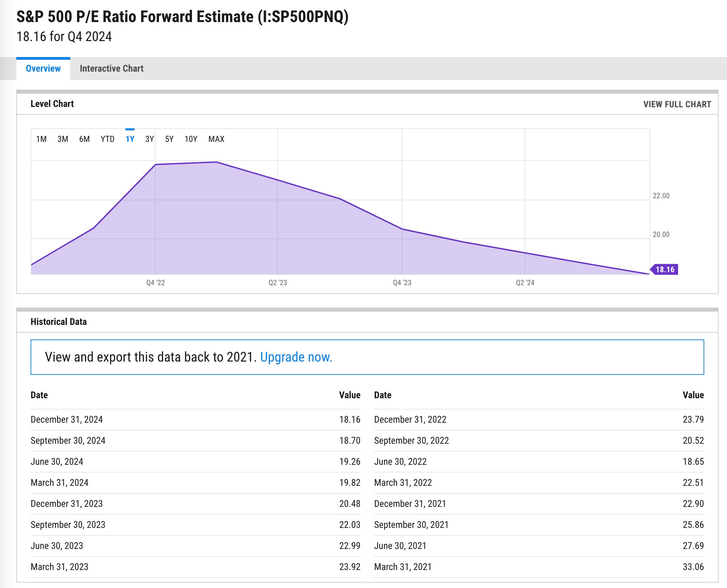The height and width of the screenshot is (588, 727).
Task: Click the December 31, 2021 date cell
Action: tap(410, 504)
